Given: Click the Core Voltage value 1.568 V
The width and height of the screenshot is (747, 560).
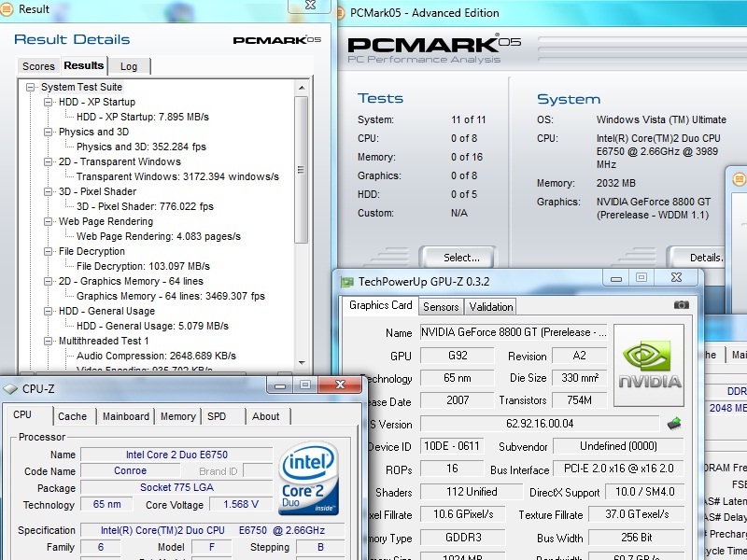Looking at the screenshot, I should 241,504.
